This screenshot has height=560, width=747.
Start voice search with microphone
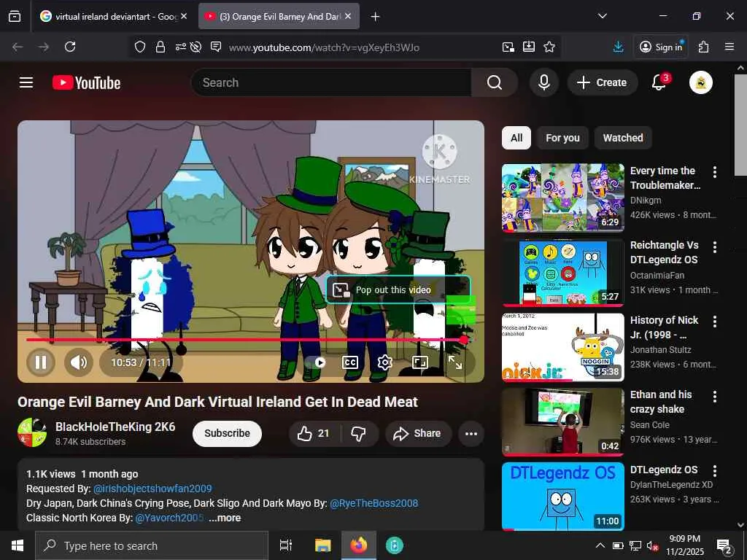(x=544, y=82)
